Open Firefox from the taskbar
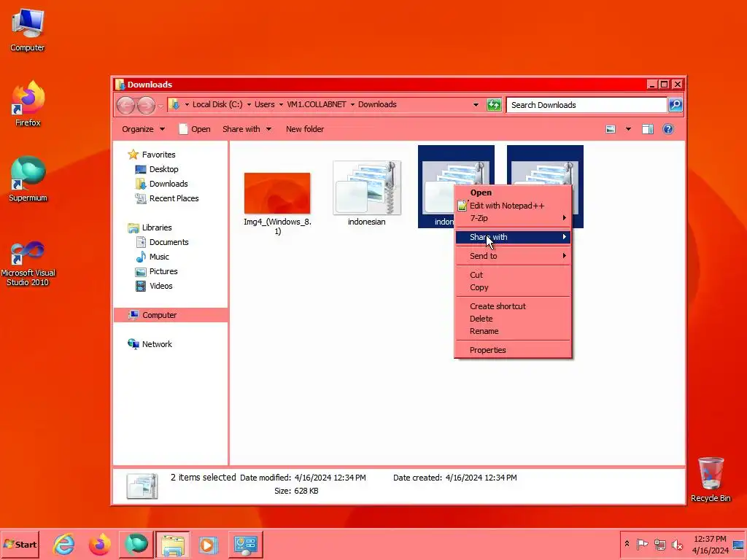747x560 pixels. point(99,544)
